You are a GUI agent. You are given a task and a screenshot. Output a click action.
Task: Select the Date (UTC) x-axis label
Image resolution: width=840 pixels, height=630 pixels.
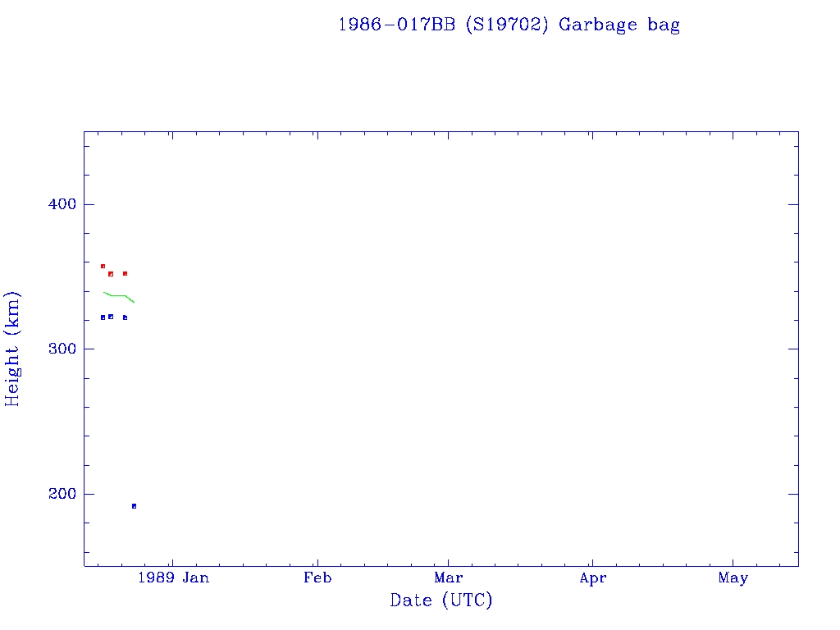(441, 600)
